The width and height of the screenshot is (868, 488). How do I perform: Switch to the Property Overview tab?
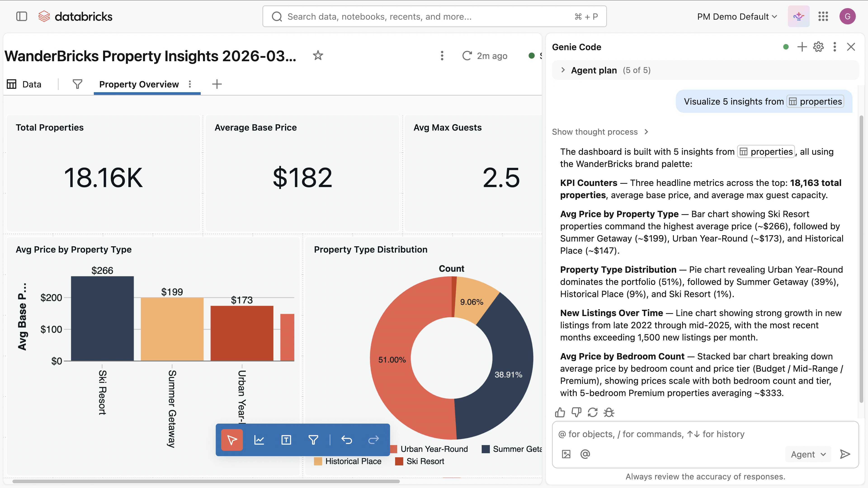(x=139, y=84)
